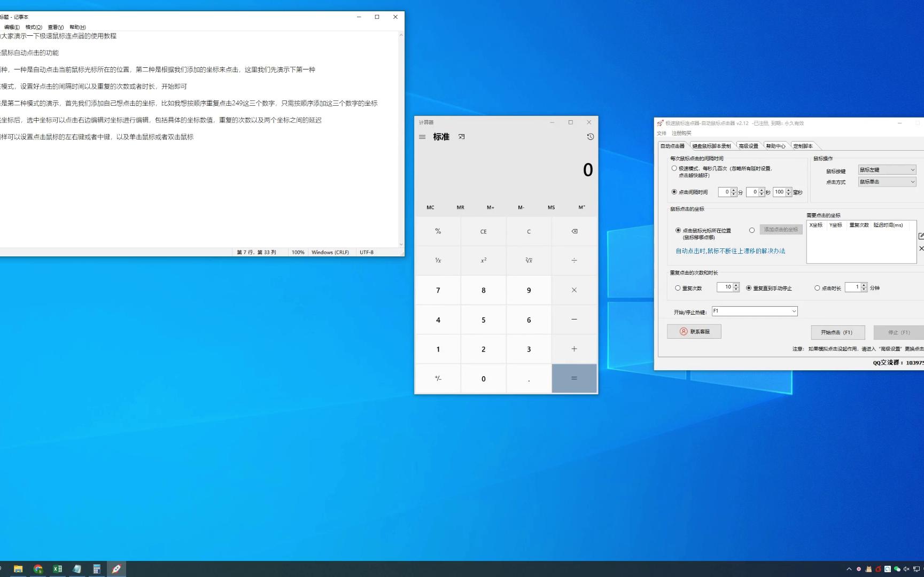Click the square root key

point(529,260)
